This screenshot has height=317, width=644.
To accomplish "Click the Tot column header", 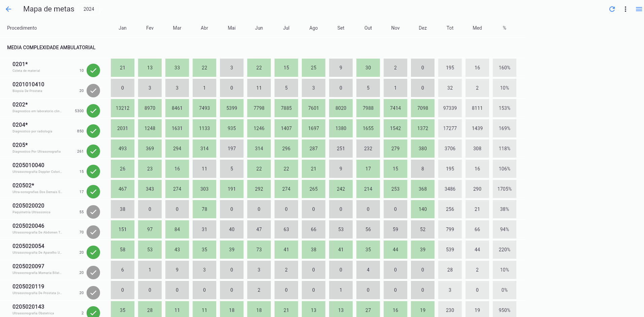I will click(450, 28).
